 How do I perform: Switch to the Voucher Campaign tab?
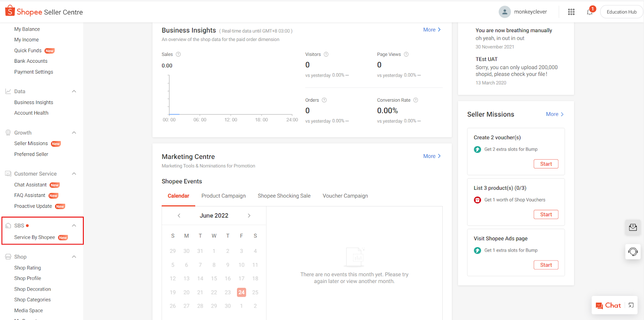(x=345, y=196)
